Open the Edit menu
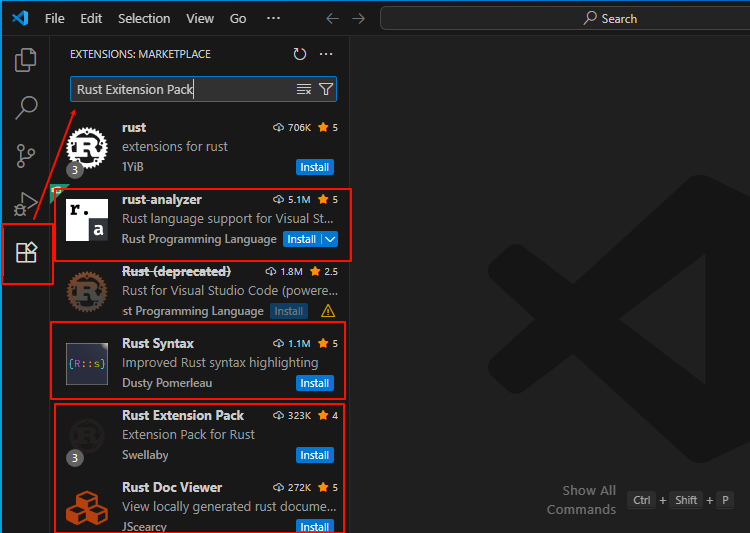 (x=91, y=19)
